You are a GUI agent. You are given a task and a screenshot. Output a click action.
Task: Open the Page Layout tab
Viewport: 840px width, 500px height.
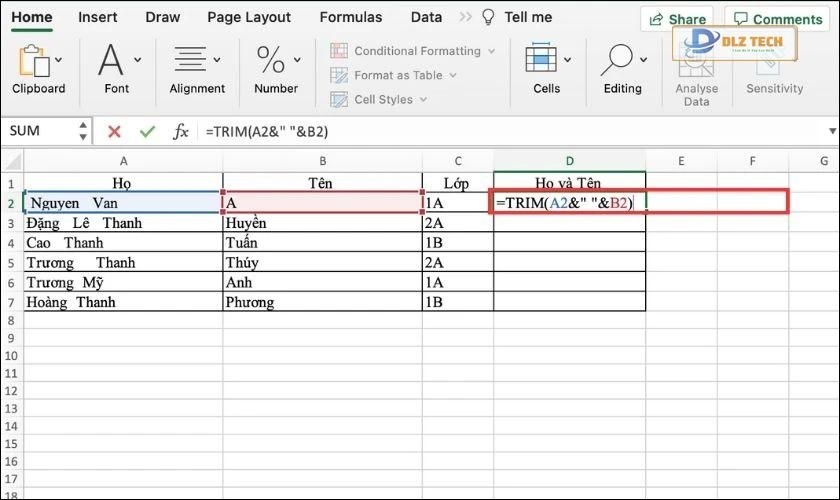(249, 17)
